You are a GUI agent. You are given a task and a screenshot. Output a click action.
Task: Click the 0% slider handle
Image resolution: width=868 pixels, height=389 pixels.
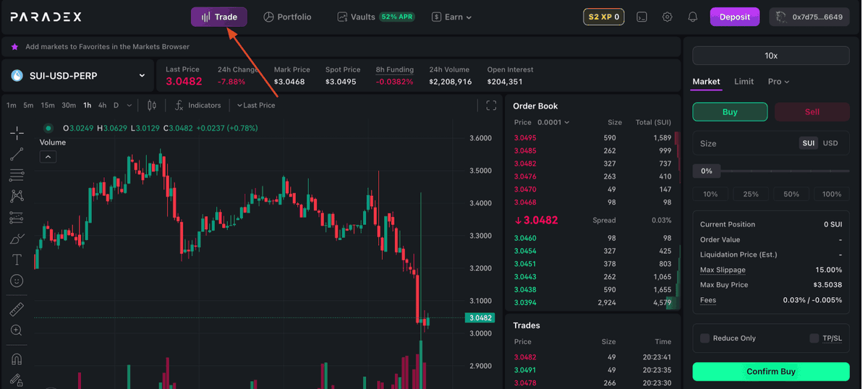[706, 171]
